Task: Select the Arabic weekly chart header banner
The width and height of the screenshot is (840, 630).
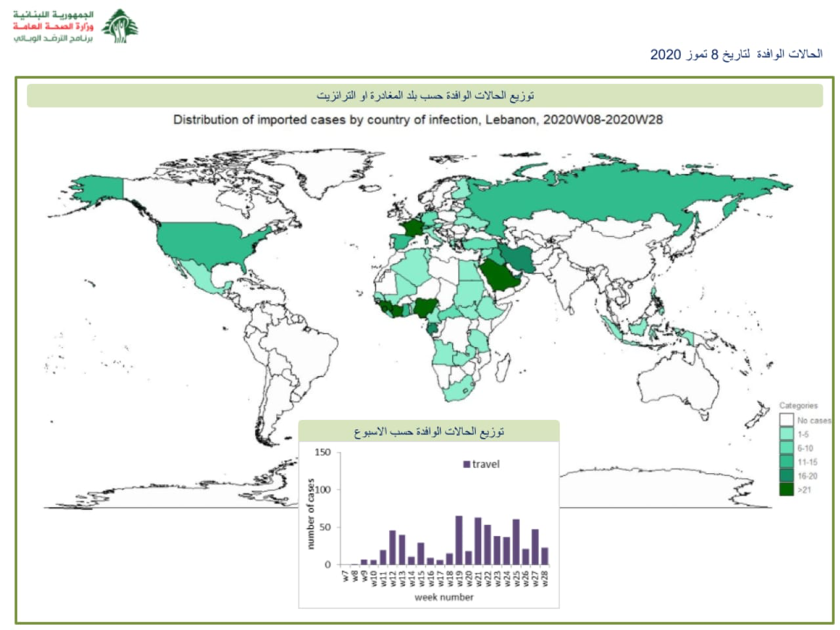Action: [429, 431]
